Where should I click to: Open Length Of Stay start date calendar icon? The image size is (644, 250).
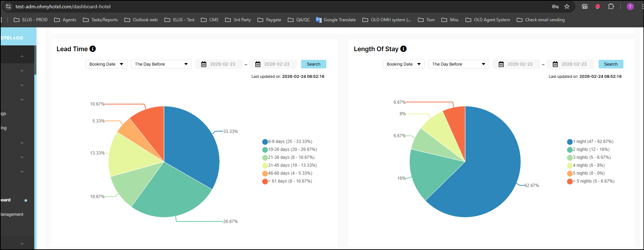501,64
